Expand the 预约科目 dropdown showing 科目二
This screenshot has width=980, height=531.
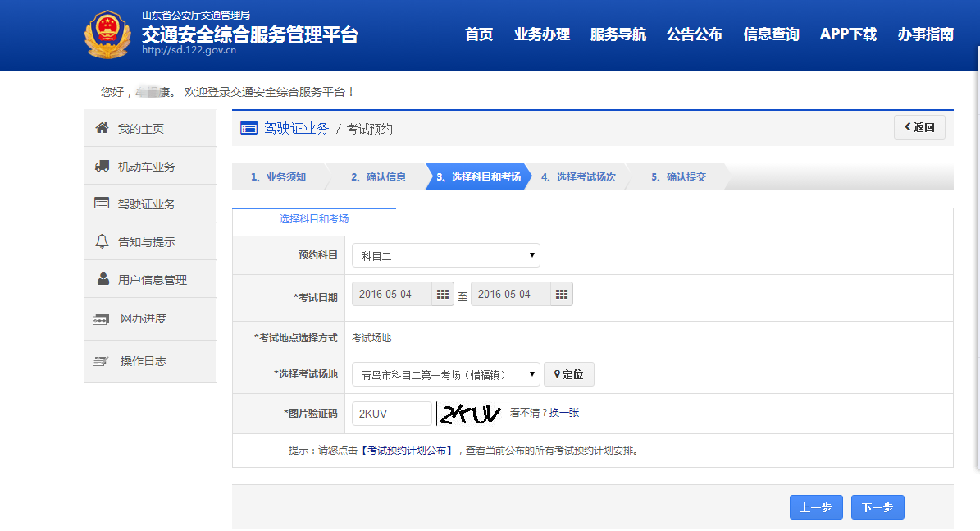[x=446, y=256]
